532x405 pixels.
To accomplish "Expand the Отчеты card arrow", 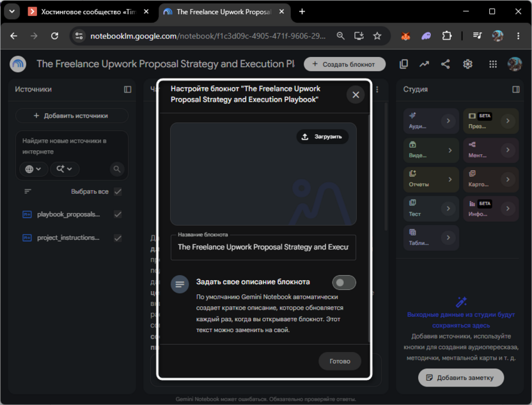I will click(x=450, y=179).
